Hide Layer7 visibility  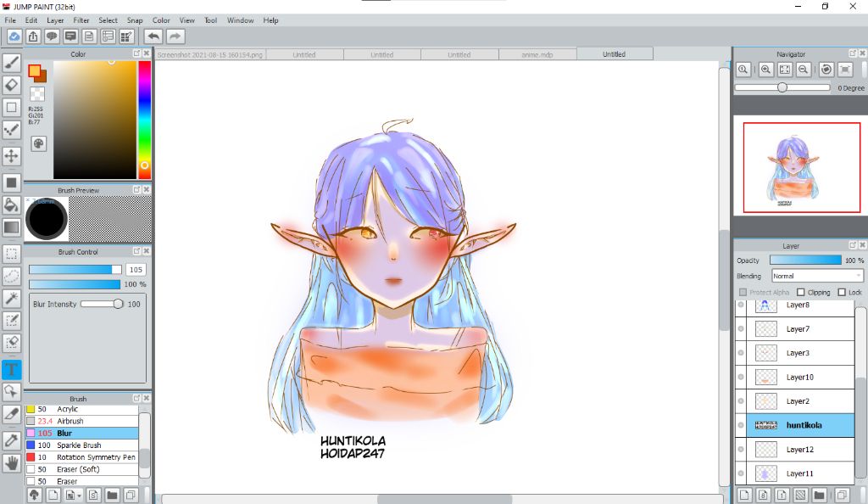(741, 329)
